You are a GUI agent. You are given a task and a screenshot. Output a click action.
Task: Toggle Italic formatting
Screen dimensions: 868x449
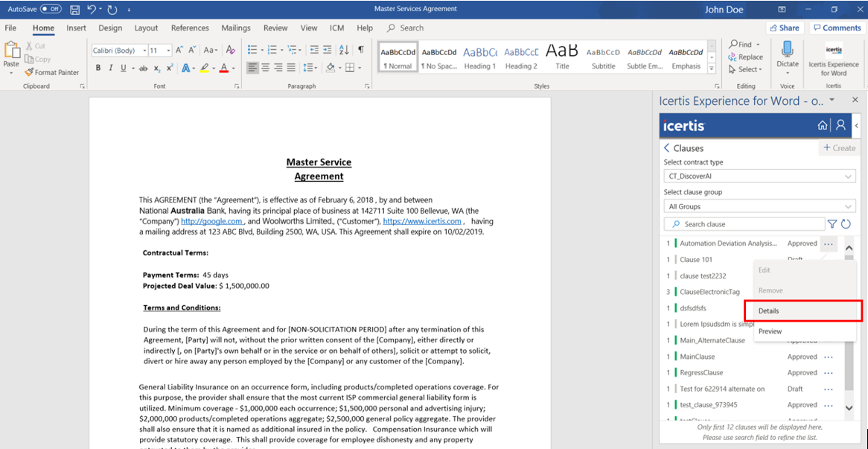click(x=112, y=68)
